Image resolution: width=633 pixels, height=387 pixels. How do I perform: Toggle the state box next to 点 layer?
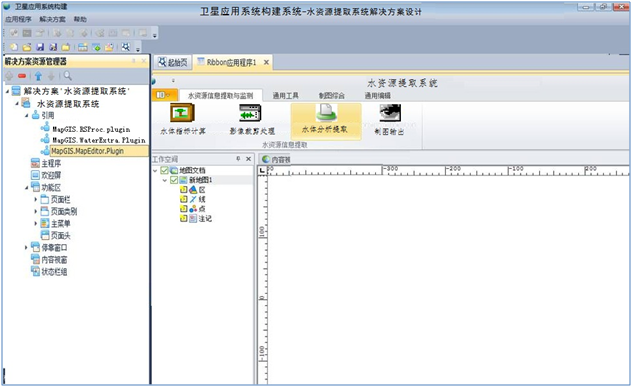(183, 209)
